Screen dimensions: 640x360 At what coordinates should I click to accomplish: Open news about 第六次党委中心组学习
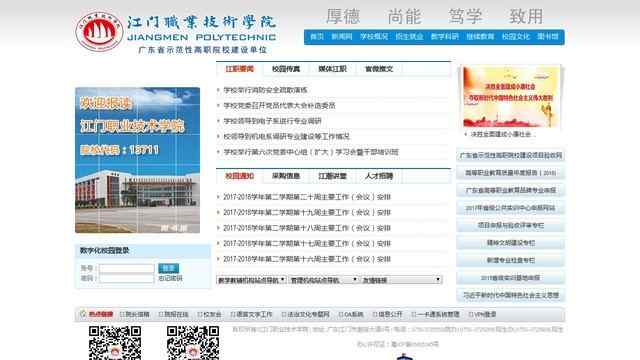coord(311,152)
